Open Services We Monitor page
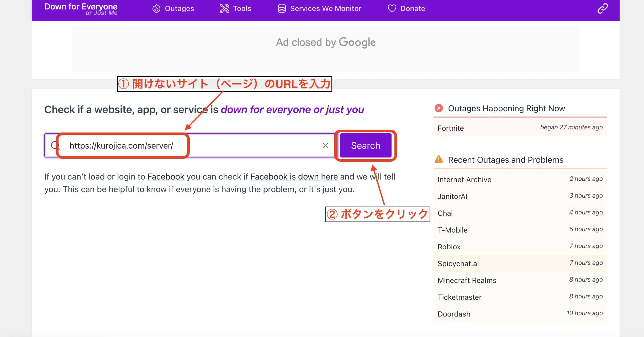 point(326,9)
